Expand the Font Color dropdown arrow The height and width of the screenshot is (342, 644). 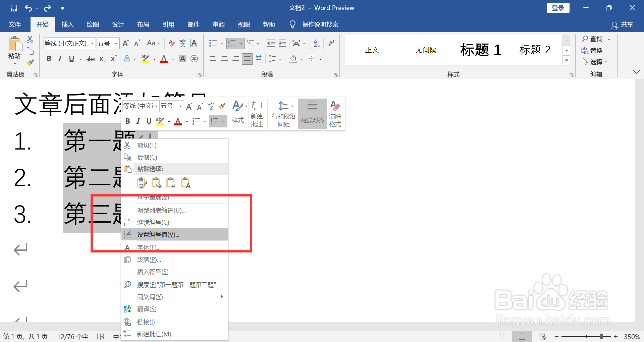[172, 59]
